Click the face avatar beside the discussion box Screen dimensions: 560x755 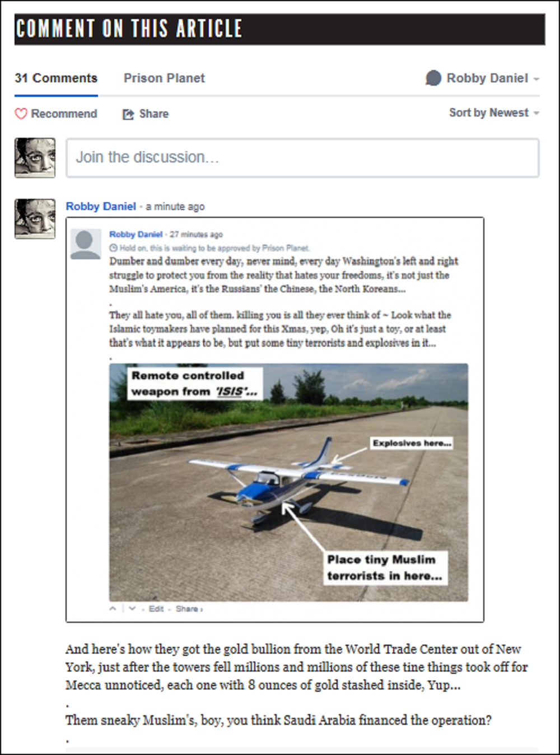[35, 158]
